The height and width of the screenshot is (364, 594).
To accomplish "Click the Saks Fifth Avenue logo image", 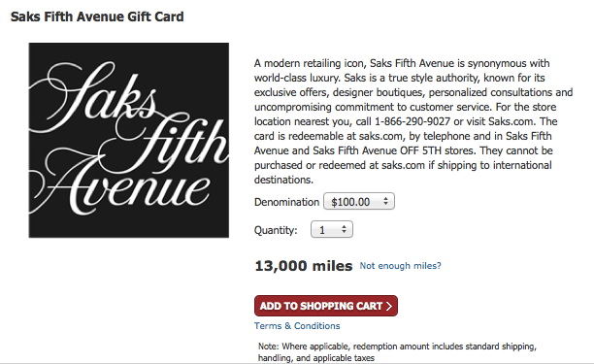I will point(129,140).
